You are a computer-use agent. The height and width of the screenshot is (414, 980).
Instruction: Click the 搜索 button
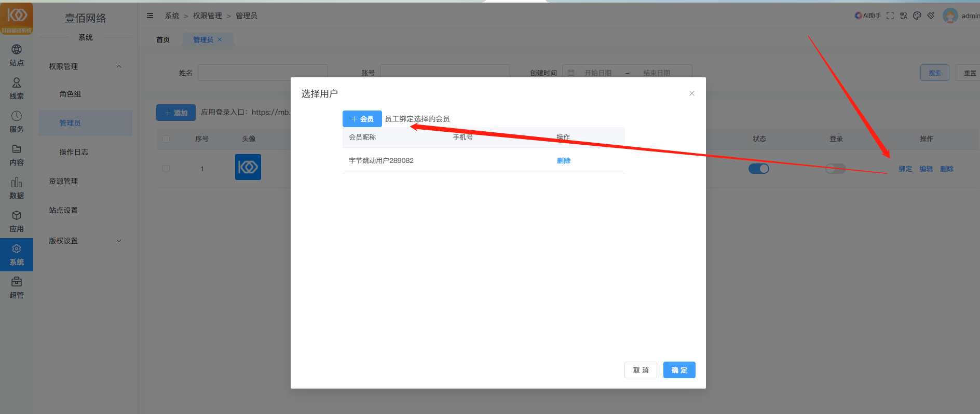coord(935,73)
